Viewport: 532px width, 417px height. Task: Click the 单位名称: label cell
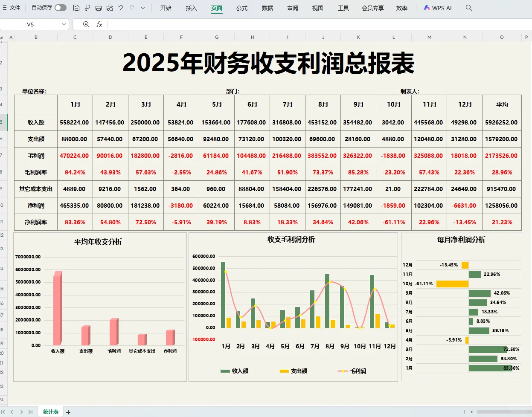(35, 91)
